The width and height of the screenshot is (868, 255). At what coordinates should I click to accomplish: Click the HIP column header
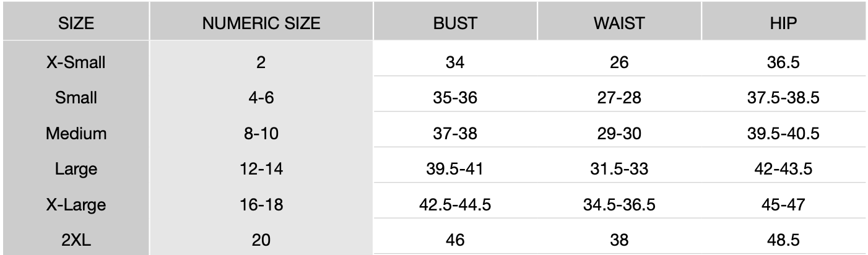coord(783,24)
